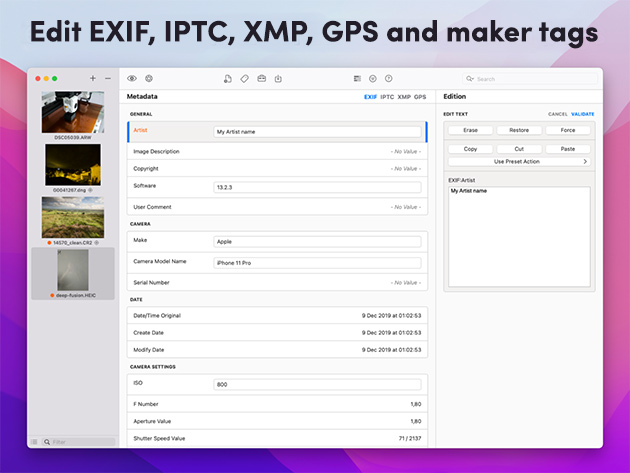
Task: Click the Copy button
Action: click(x=470, y=149)
